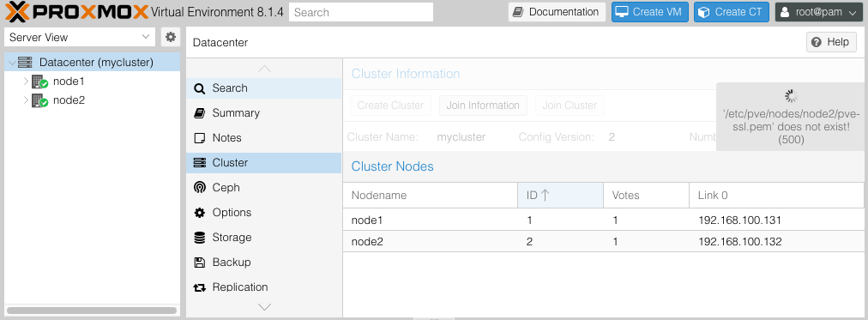
Task: Click the Replication arrows icon
Action: [199, 287]
